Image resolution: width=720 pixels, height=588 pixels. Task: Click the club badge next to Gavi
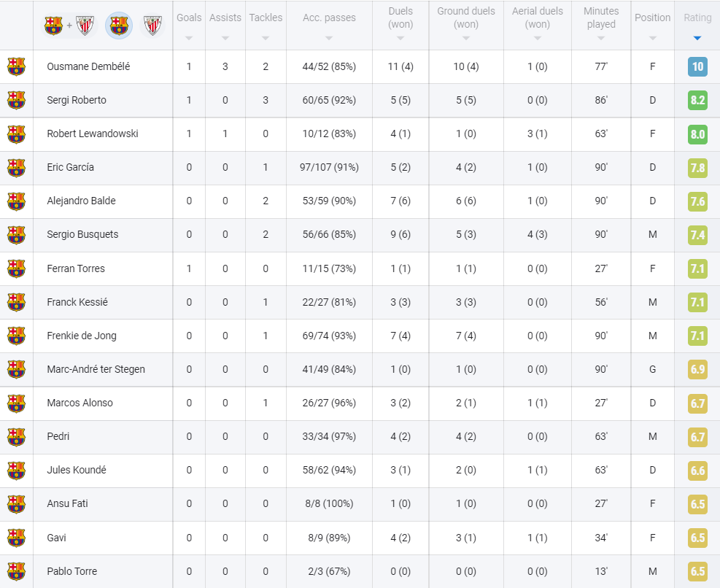(16, 538)
